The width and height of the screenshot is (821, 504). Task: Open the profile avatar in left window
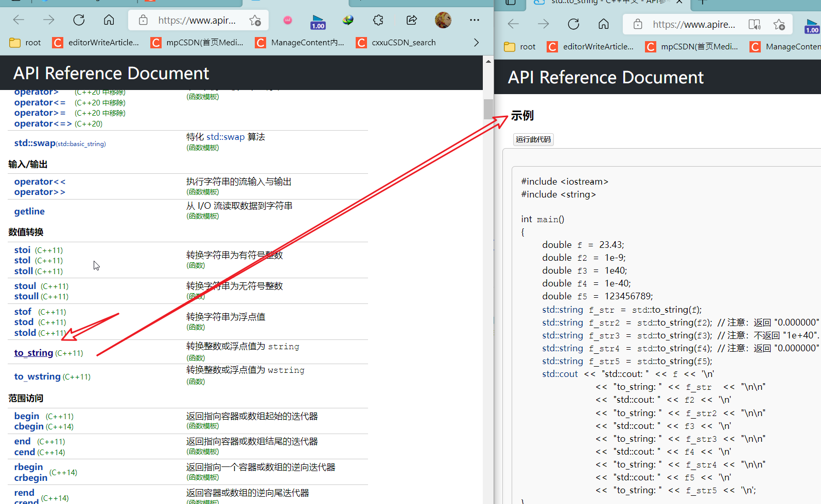pos(443,20)
